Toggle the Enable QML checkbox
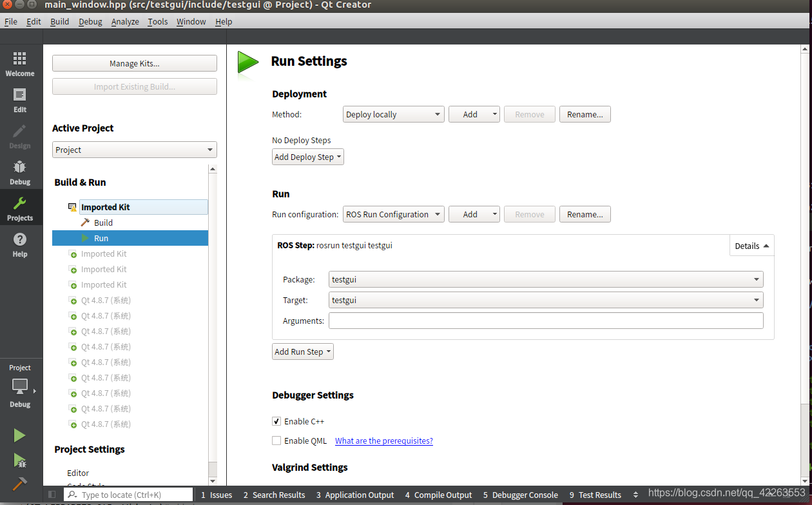Image resolution: width=812 pixels, height=505 pixels. pos(276,441)
